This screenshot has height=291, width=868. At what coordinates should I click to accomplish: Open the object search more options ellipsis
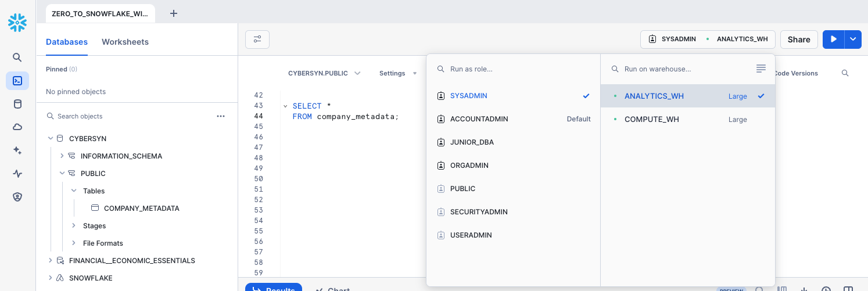coord(221,116)
